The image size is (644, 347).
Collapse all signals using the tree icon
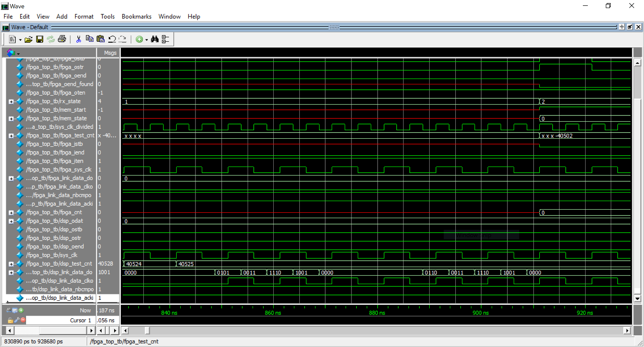click(x=165, y=40)
